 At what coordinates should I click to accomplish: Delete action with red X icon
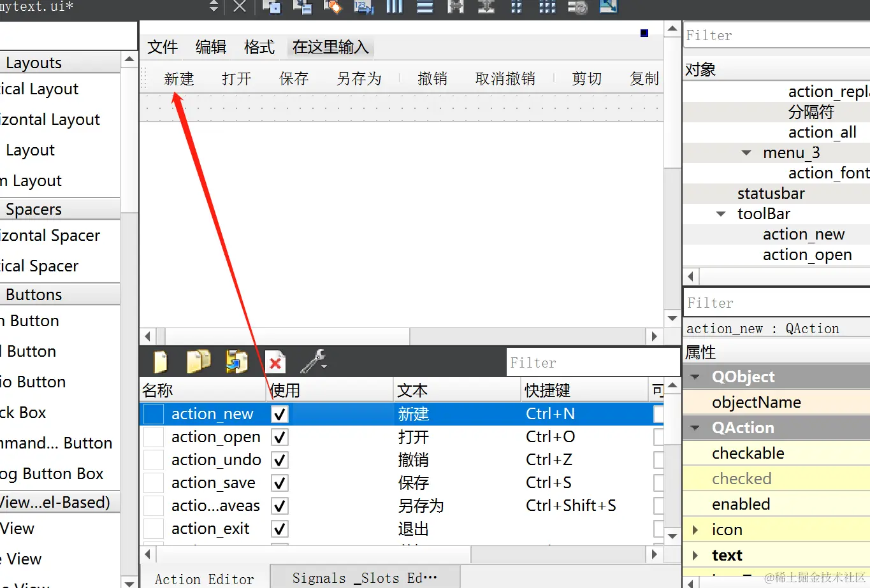[275, 362]
